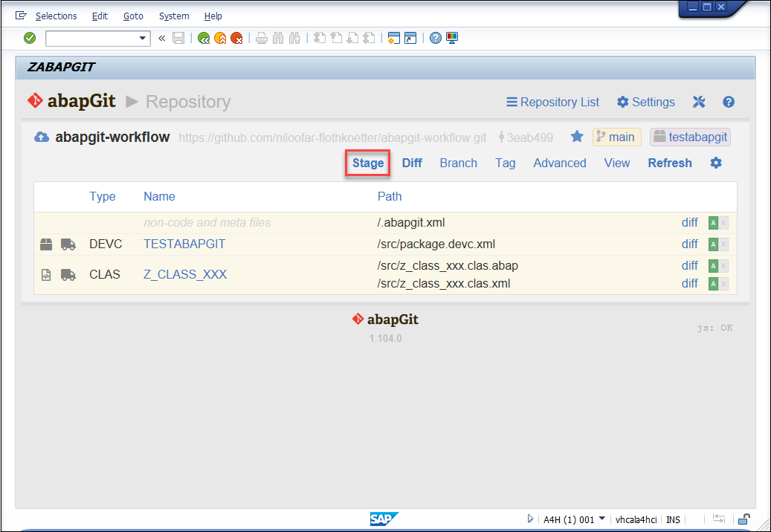Click diff link for z_class_xxx.clas.abap
771x532 pixels.
point(689,266)
